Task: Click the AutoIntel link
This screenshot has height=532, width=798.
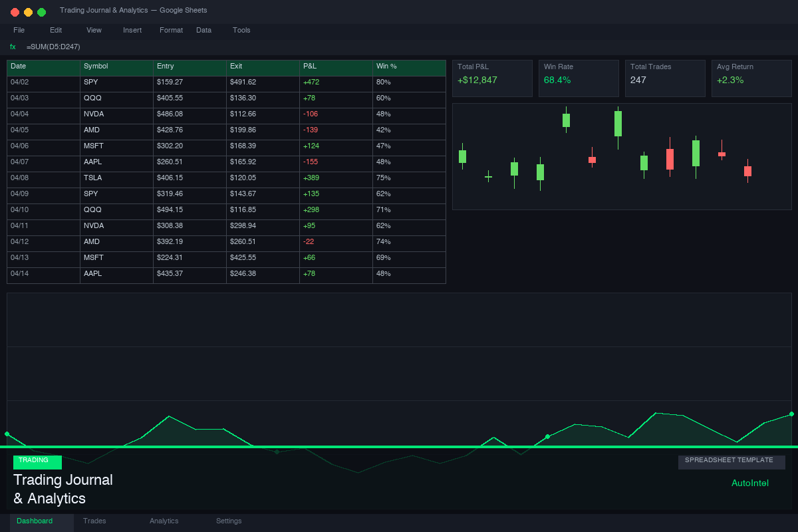Action: pos(749,483)
